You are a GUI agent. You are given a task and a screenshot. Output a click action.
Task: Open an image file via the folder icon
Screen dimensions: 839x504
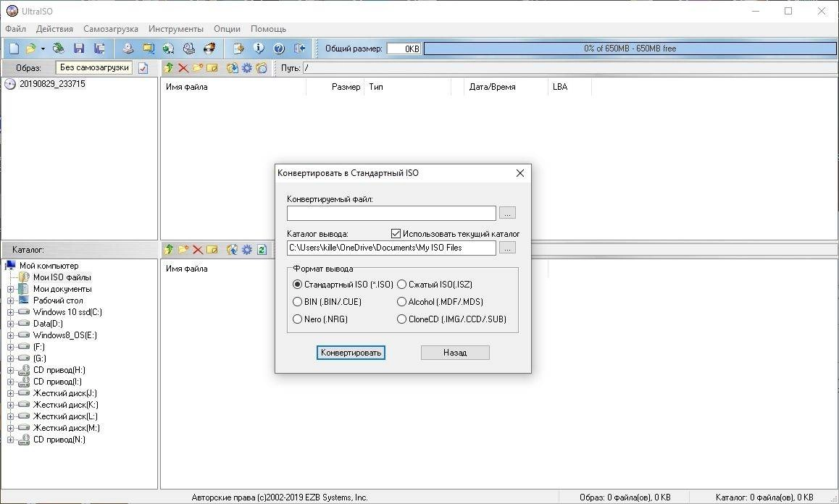coord(30,48)
